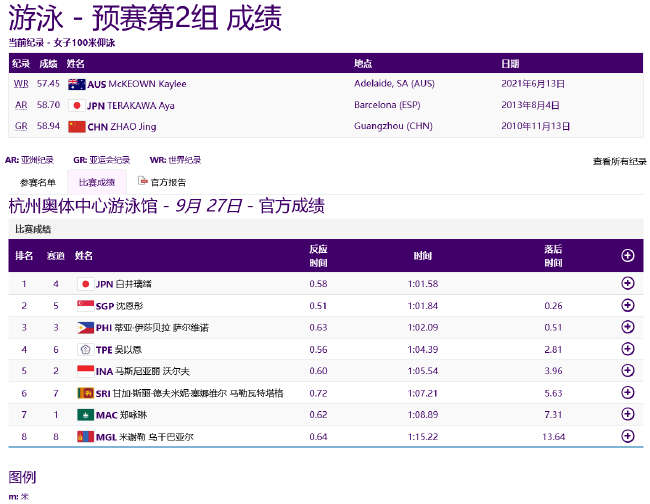The width and height of the screenshot is (650, 504).
Task: Open the 查看所有纪录 link
Action: pos(619,161)
